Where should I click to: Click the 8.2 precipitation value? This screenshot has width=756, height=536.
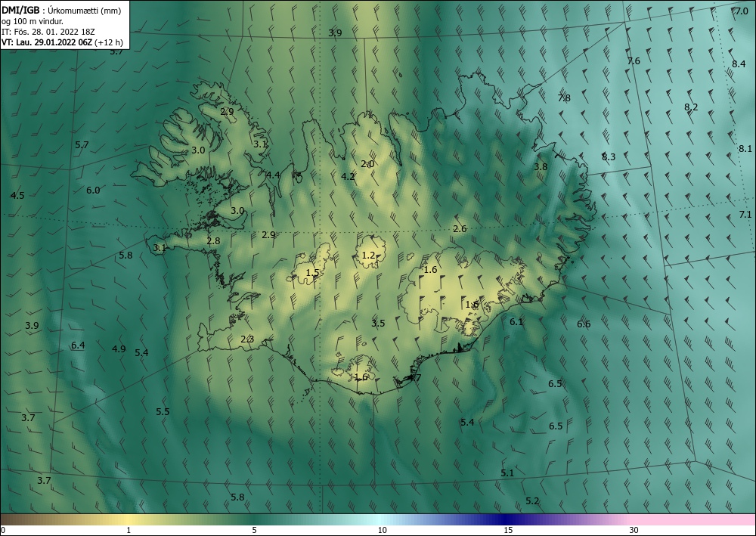(x=691, y=107)
